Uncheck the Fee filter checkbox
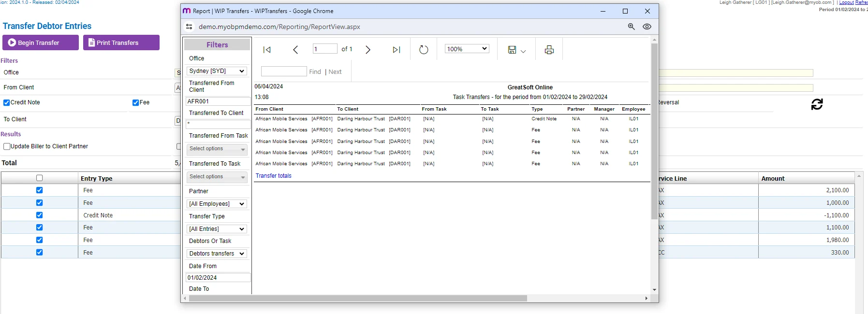The width and height of the screenshot is (868, 314). pos(136,102)
